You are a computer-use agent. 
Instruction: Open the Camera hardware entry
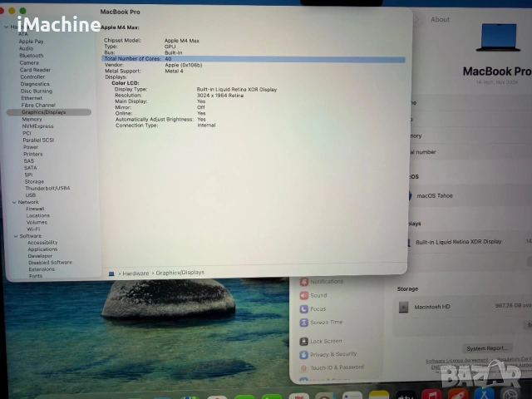point(29,63)
